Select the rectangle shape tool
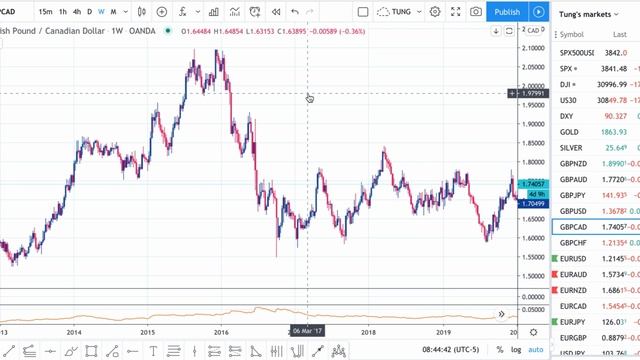 click(91, 351)
